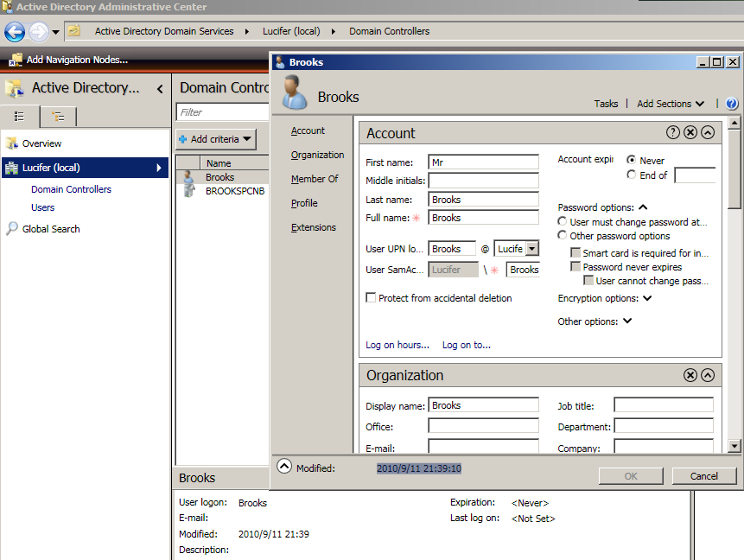Remove the Account section with X icon
The height and width of the screenshot is (560, 744).
coord(690,132)
